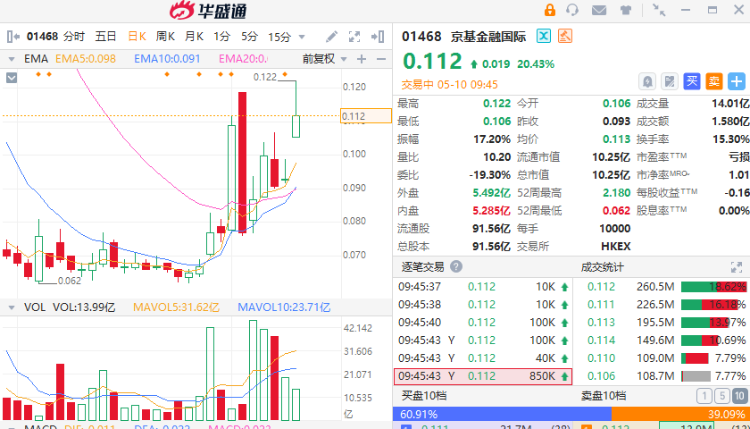Select the 逐笔交易 tick trades header
Screen dimensions: 750x429
point(423,267)
